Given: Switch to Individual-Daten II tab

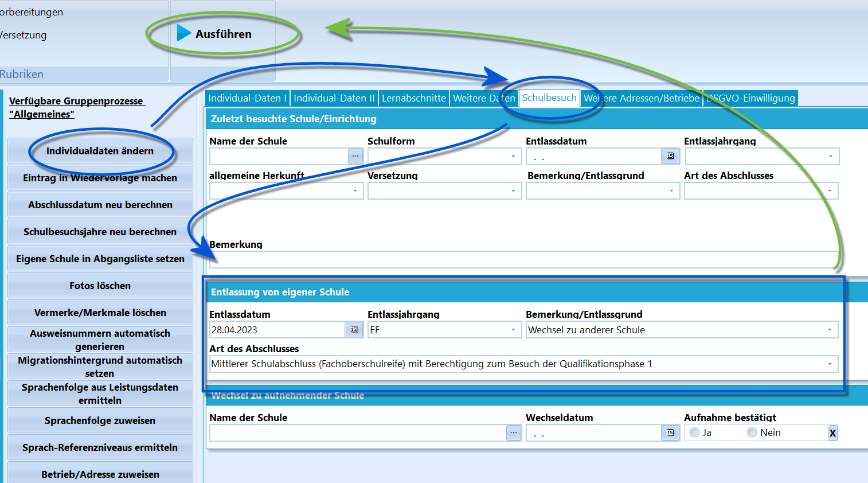Looking at the screenshot, I should (334, 98).
